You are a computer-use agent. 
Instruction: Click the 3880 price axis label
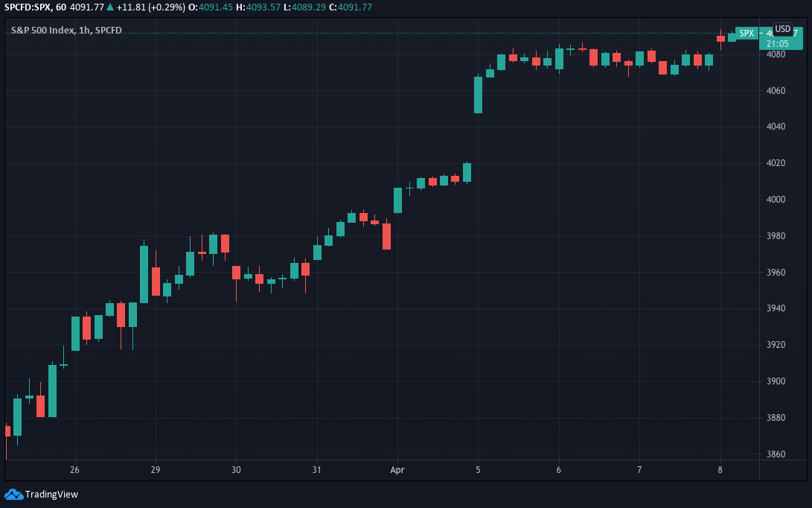click(x=776, y=417)
